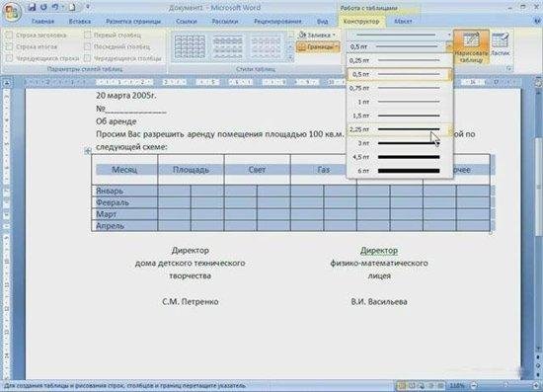Image resolution: width=543 pixels, height=392 pixels.
Task: Open the round Office button menu
Action: click(12, 12)
